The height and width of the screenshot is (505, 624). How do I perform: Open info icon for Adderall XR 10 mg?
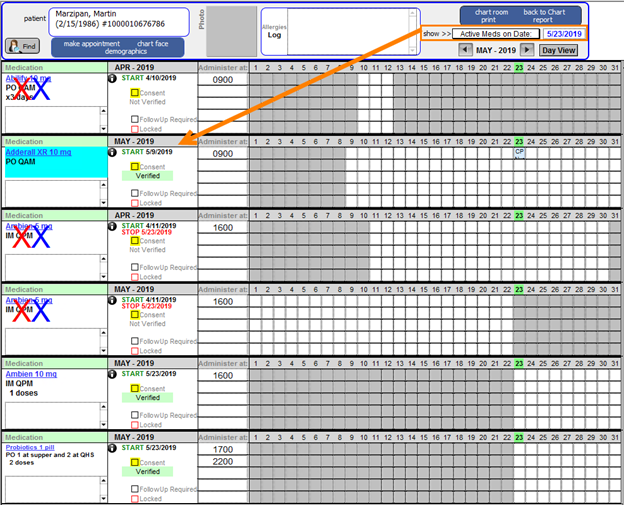113,152
